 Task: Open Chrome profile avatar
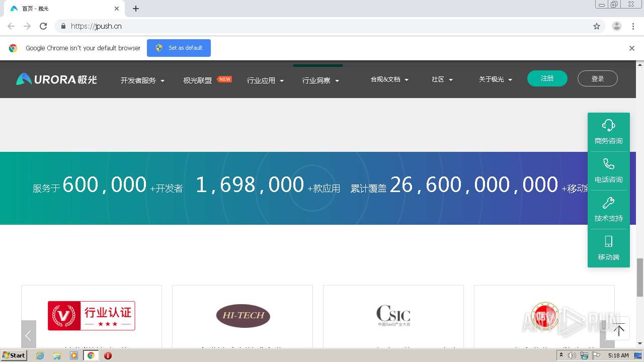(616, 26)
